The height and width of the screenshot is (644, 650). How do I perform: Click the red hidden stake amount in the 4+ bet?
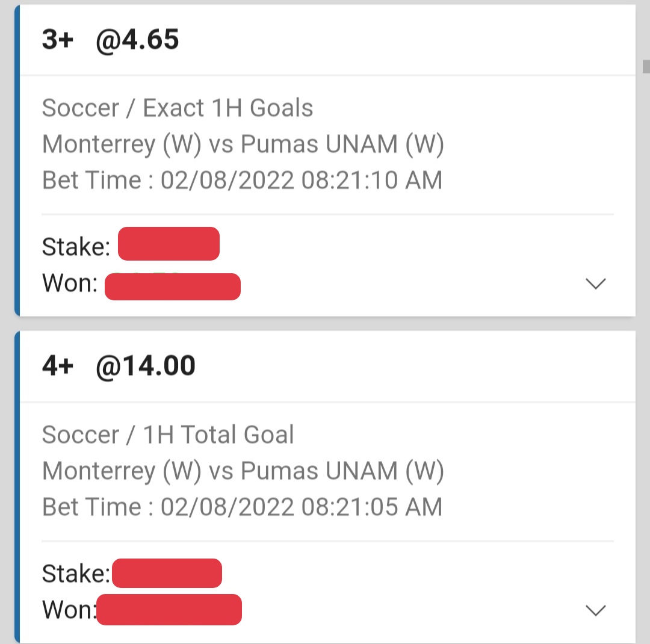(167, 573)
